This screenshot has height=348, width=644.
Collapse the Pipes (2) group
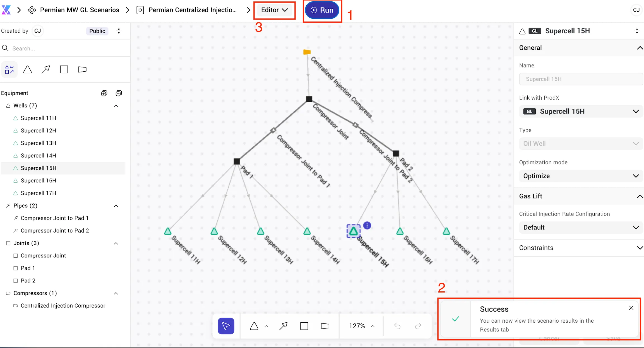(116, 206)
